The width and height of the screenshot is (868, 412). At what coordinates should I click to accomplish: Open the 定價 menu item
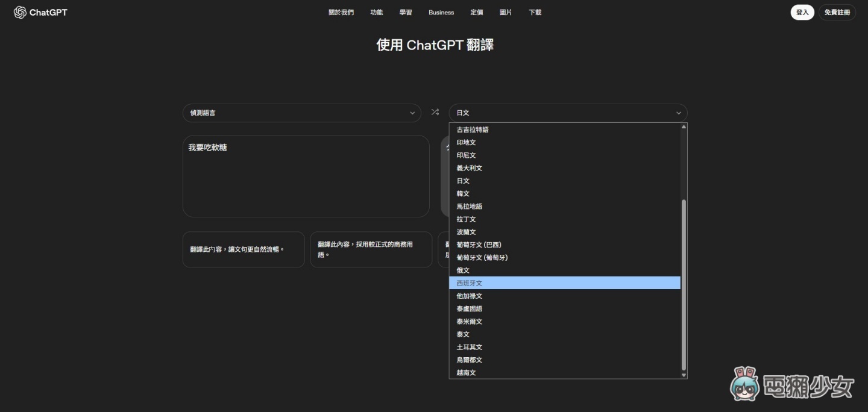[477, 12]
